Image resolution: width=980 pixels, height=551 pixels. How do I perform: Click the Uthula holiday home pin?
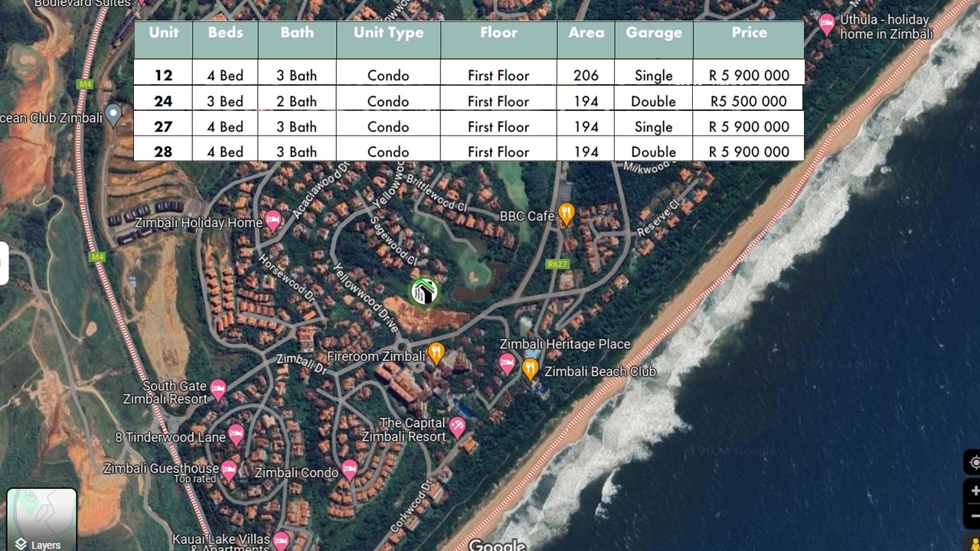pos(827,24)
